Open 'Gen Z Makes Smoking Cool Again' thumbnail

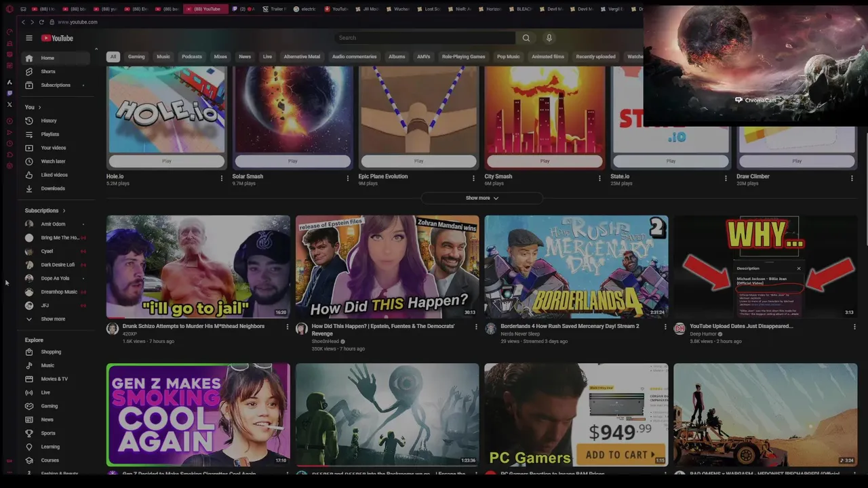point(198,415)
